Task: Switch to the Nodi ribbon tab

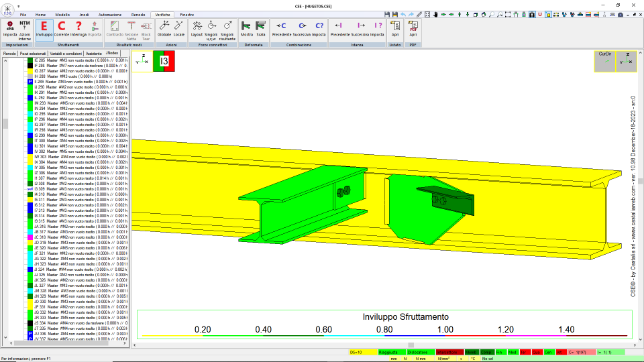Action: (x=84, y=15)
